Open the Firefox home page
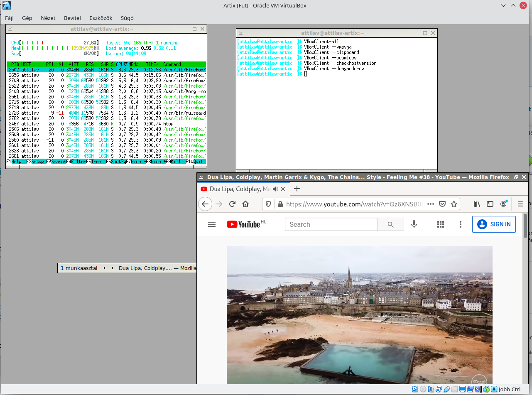532x395 pixels. tap(245, 204)
